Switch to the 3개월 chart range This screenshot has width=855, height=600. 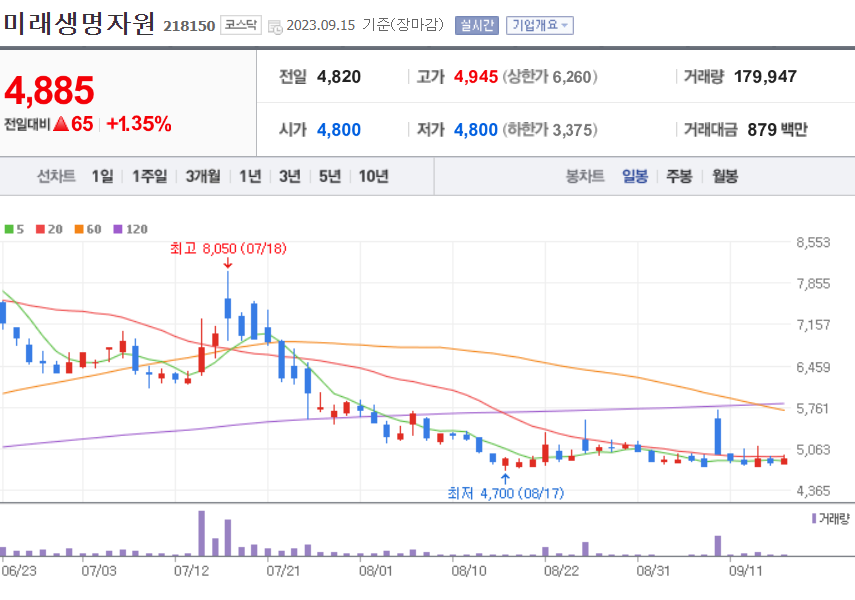click(x=203, y=176)
